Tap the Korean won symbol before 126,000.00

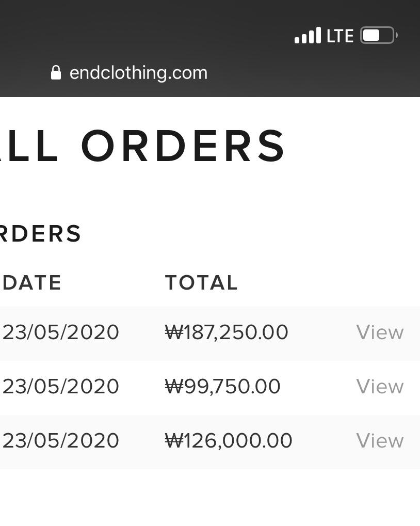pos(174,441)
